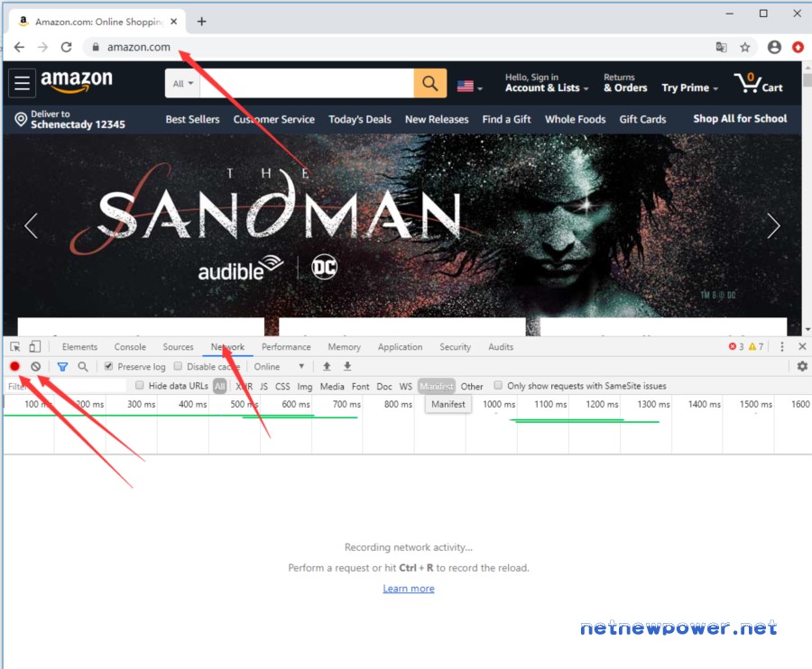This screenshot has width=812, height=669.
Task: Filter requests by CSS
Action: click(x=282, y=387)
